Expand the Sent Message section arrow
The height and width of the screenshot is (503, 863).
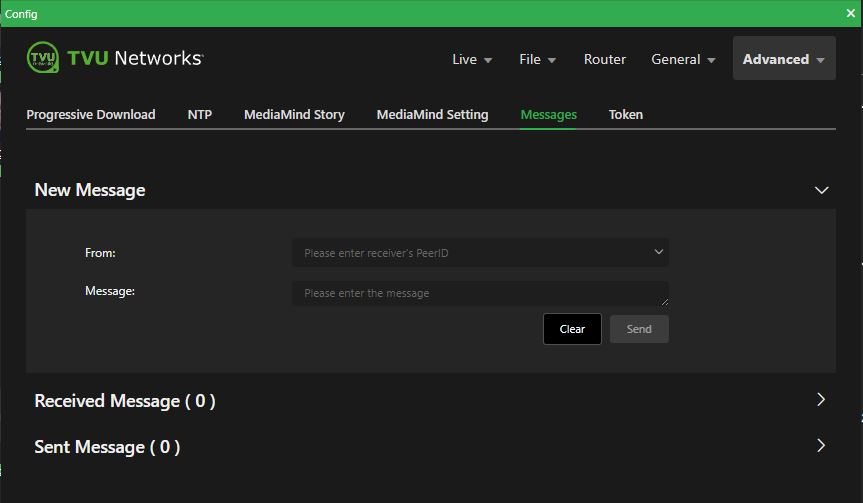tap(821, 446)
